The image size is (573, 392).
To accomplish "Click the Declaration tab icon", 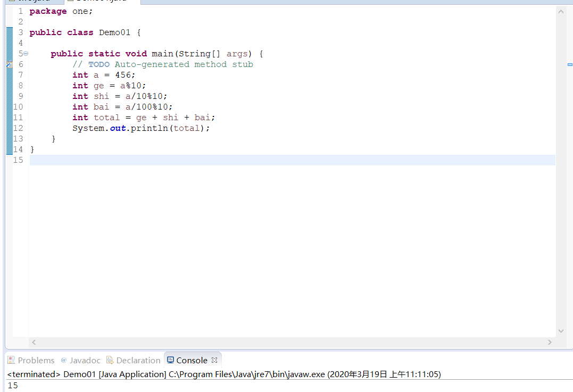I will pos(110,360).
